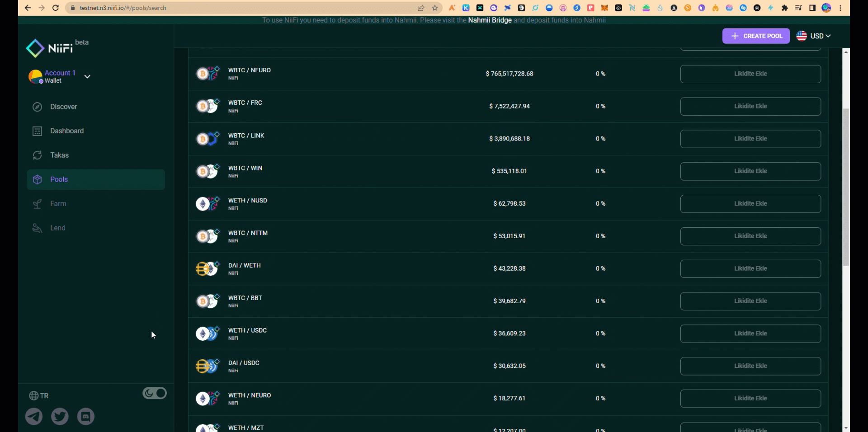Bookmark this page with the star icon
The width and height of the screenshot is (868, 432).
coord(435,8)
